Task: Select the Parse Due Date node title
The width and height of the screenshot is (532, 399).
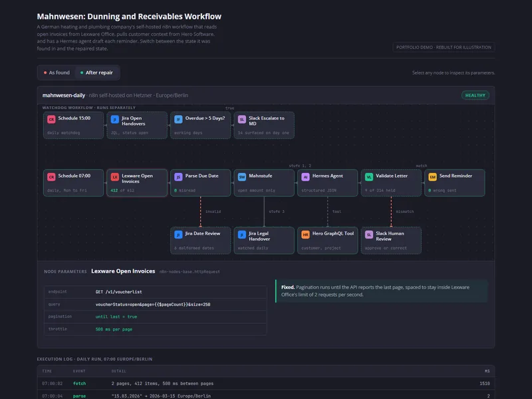Action: click(x=202, y=176)
